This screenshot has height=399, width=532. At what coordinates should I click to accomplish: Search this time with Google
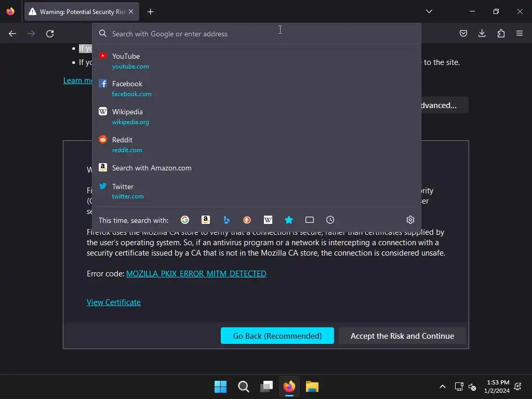coord(185,220)
